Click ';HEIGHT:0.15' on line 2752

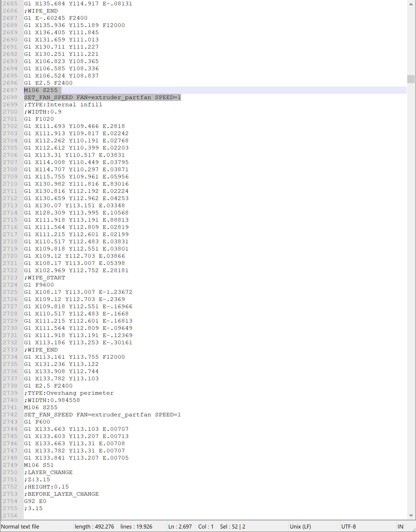(x=46, y=487)
